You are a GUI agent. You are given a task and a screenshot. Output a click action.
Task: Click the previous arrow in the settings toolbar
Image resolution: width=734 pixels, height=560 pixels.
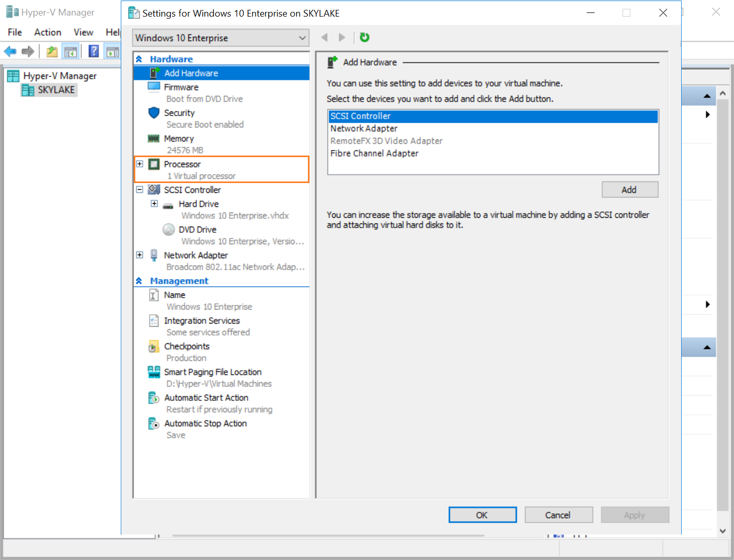tap(324, 37)
